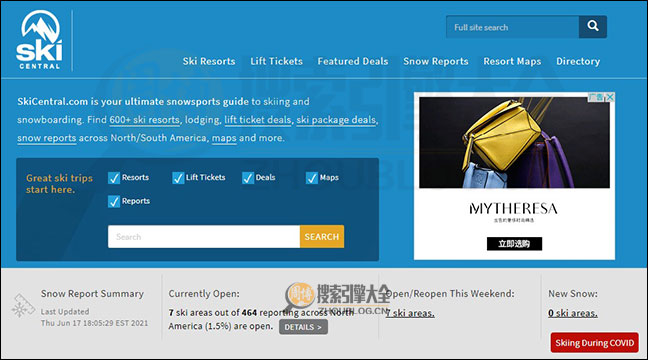Viewport: 648px width, 360px height.
Task: Click the DETAILS > button
Action: (303, 327)
